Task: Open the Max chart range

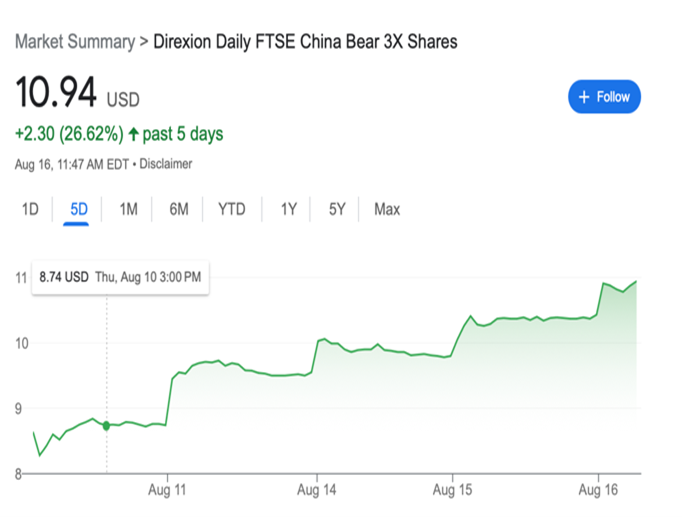Action: [387, 209]
